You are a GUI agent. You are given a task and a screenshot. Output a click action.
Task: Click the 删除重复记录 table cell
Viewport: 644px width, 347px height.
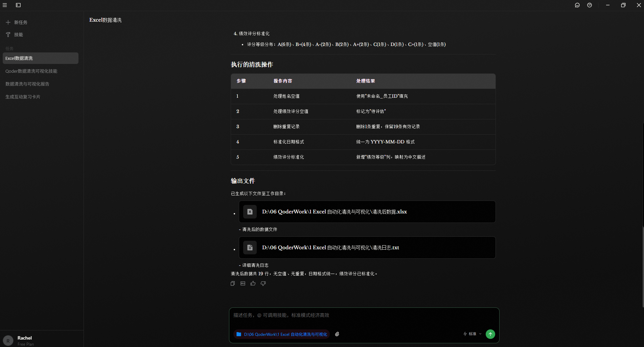(286, 127)
